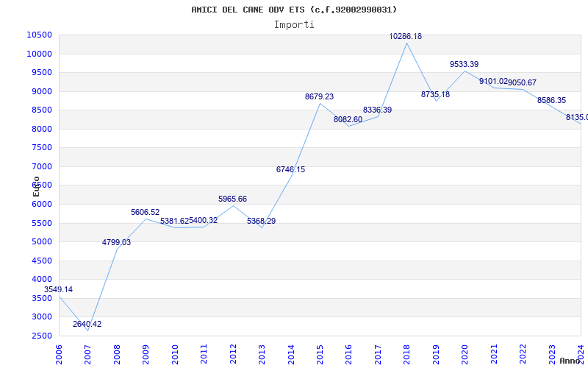Select data label 2640.42
Screen dimensions: 588x368
87,324
